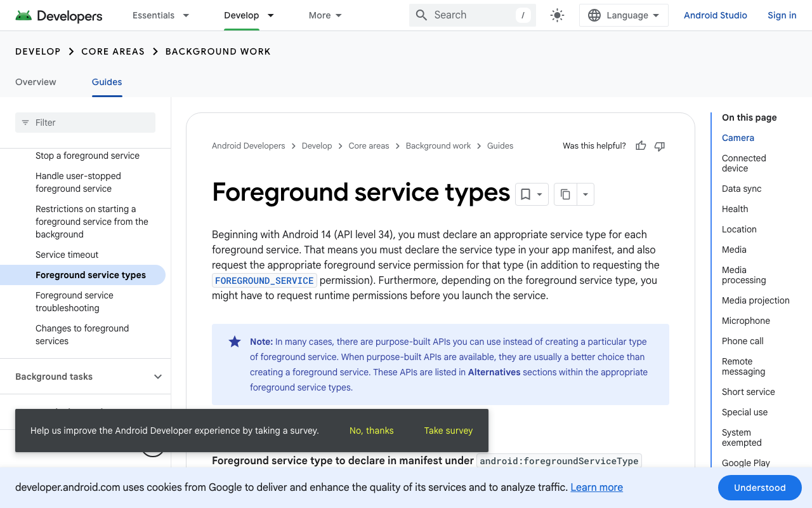Jump to Health section
This screenshot has width=812, height=508.
point(735,209)
